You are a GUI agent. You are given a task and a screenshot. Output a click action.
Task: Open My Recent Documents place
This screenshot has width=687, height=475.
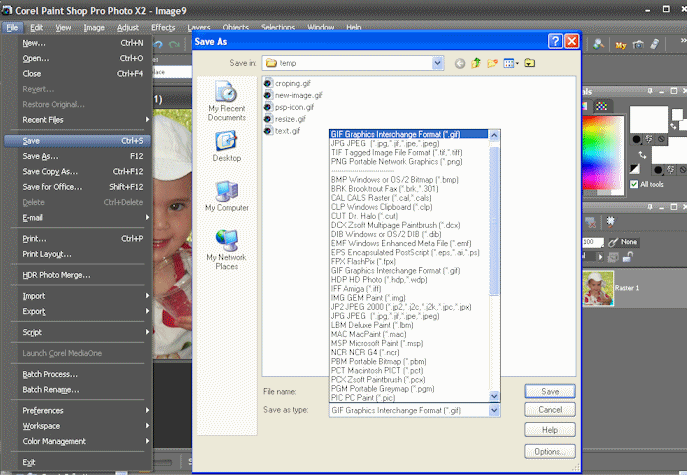tap(227, 101)
